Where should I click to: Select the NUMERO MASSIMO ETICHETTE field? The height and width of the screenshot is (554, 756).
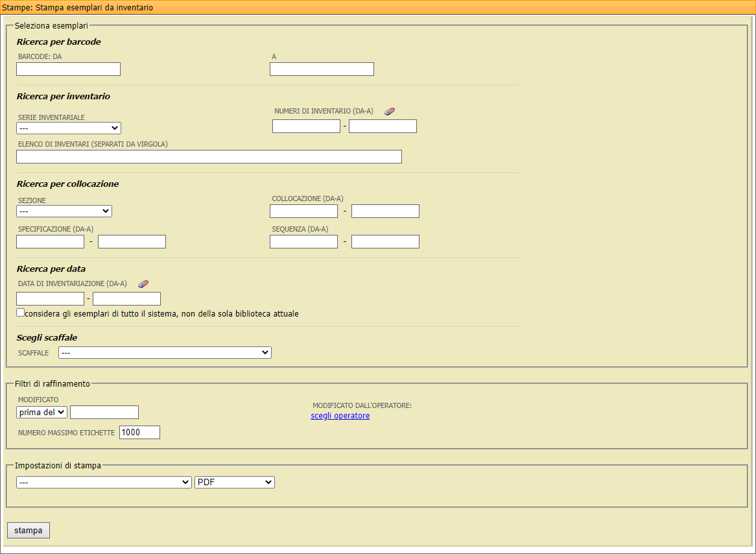point(139,432)
